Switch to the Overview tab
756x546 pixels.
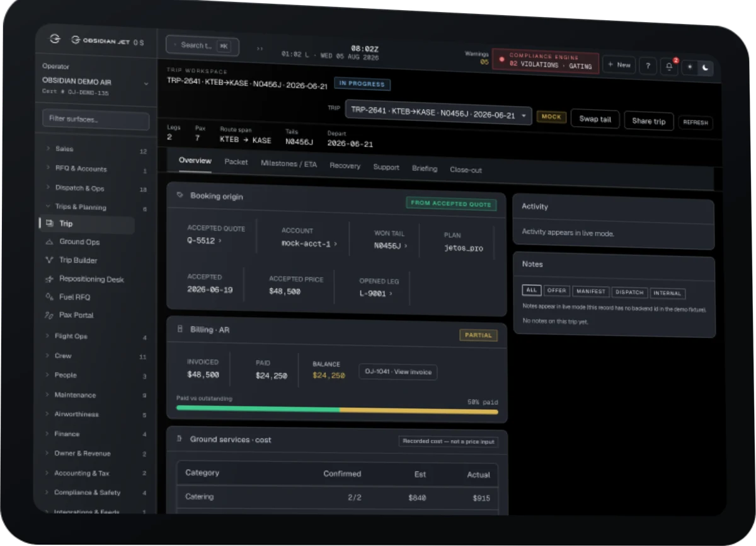pyautogui.click(x=195, y=161)
